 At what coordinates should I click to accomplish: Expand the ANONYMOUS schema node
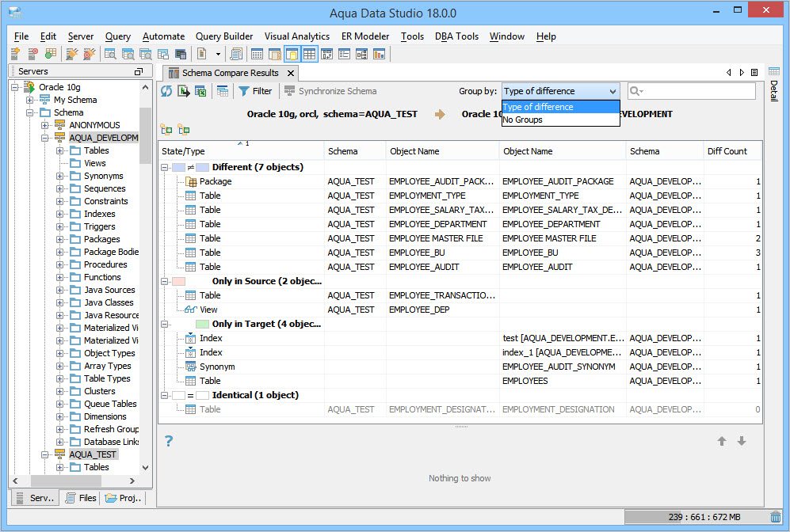(x=45, y=125)
